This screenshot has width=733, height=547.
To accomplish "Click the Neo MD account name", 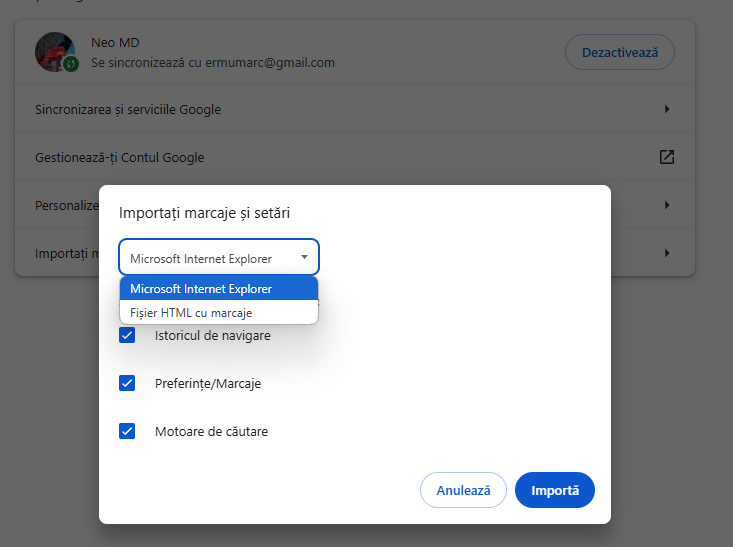I will coord(115,43).
